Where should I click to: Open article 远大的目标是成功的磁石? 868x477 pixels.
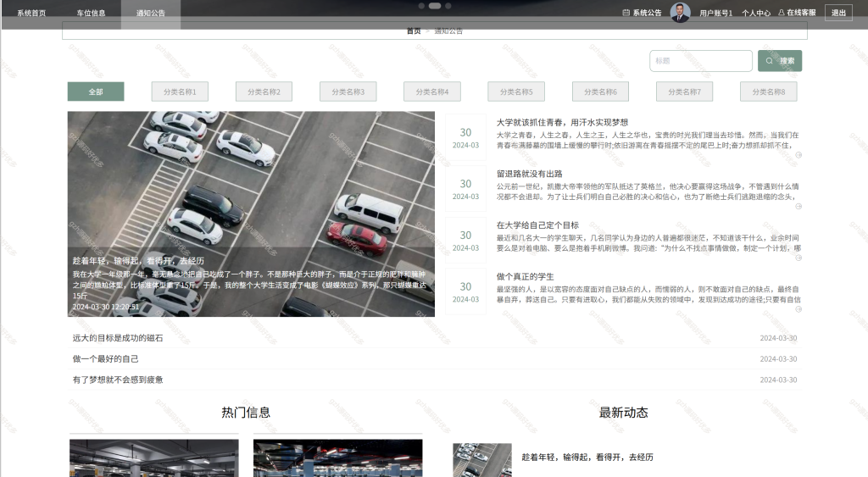[x=117, y=338]
